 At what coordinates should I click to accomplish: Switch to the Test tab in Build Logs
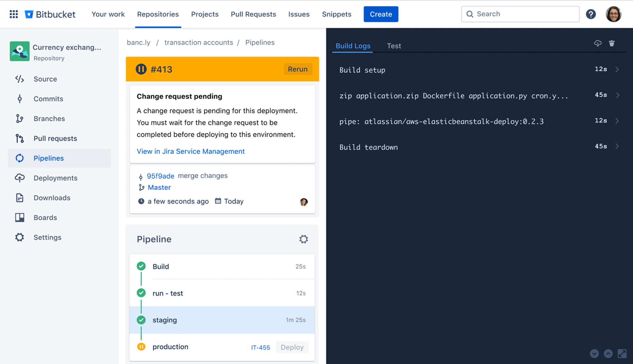[x=393, y=45]
